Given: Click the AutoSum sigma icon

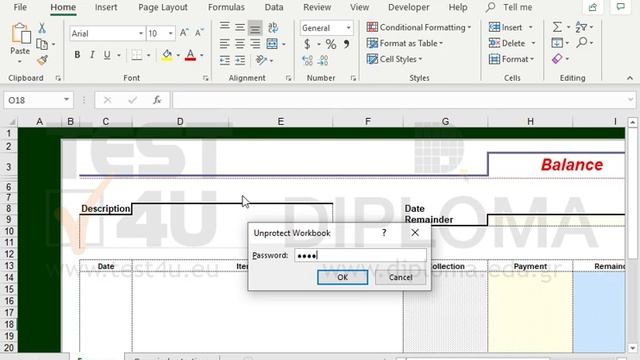Looking at the screenshot, I should 557,27.
